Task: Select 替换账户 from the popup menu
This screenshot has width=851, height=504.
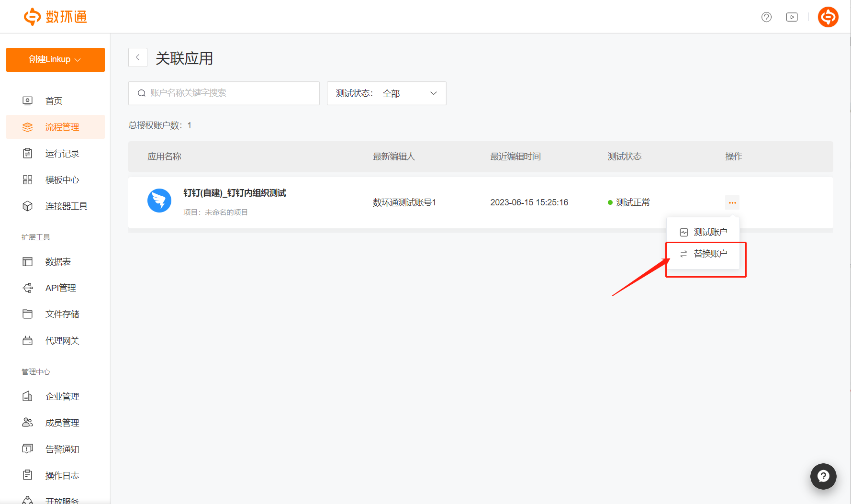Action: click(704, 254)
